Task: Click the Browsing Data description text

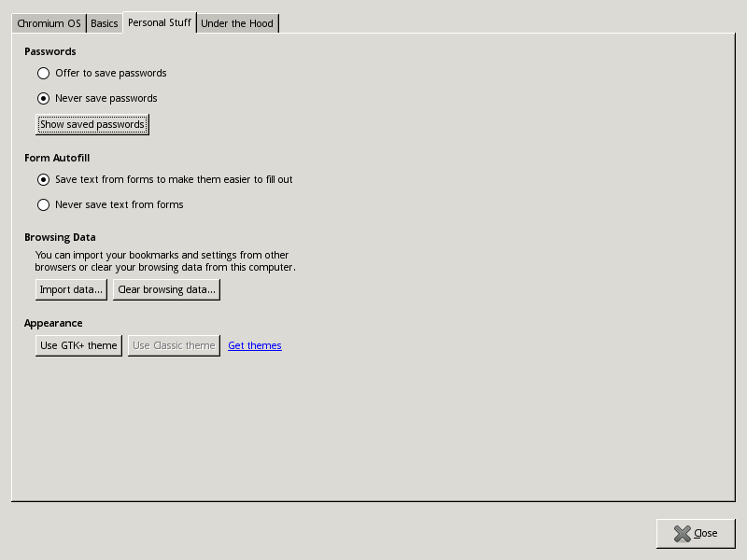Action: click(x=165, y=261)
